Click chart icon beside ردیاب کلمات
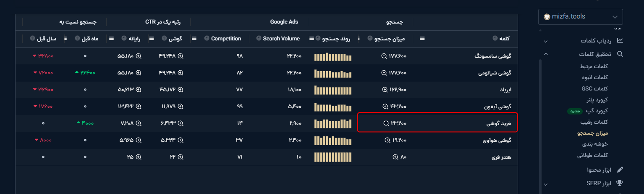Viewport: 644px width, 194px height. point(620,41)
